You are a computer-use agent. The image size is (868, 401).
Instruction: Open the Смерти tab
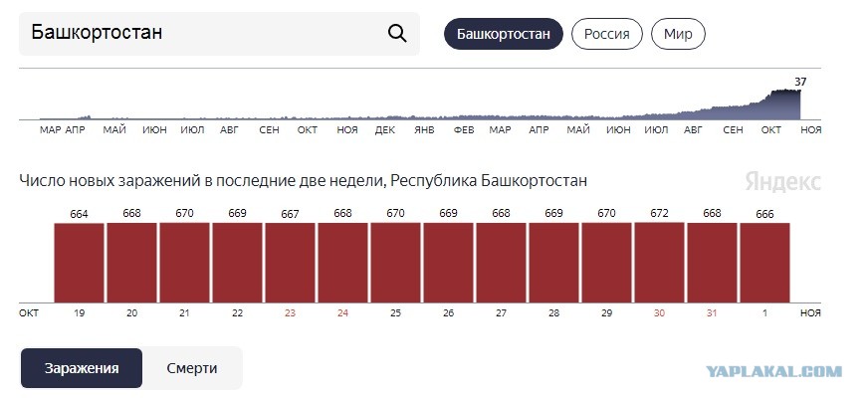(x=192, y=368)
